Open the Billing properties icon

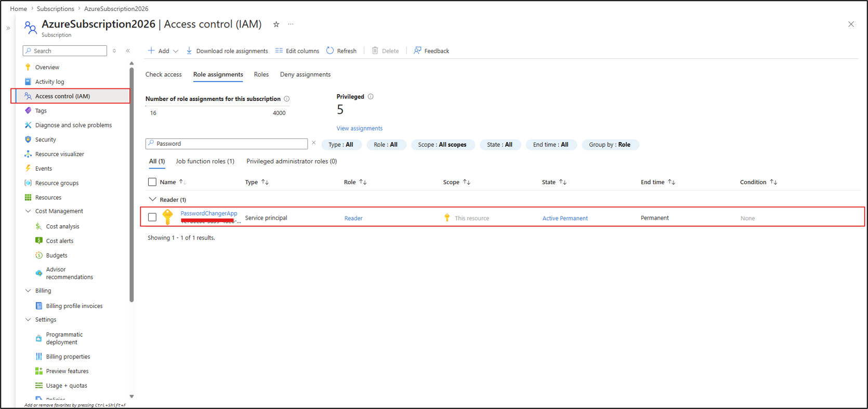[39, 356]
